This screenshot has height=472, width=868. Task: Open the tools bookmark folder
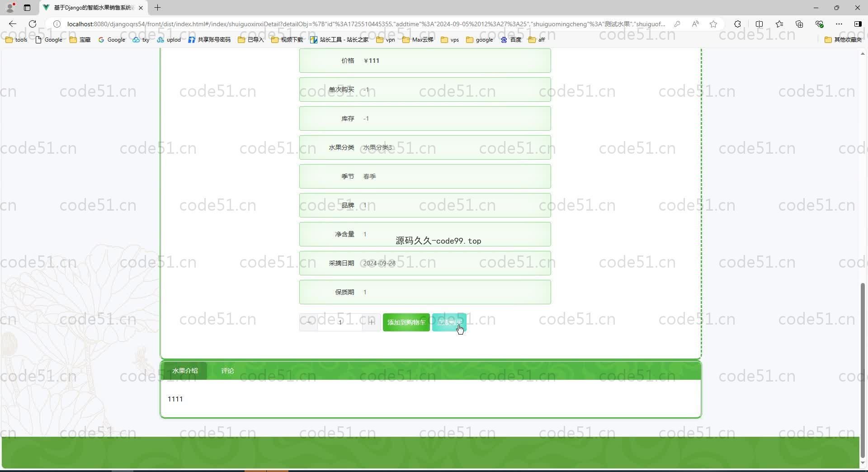point(17,40)
